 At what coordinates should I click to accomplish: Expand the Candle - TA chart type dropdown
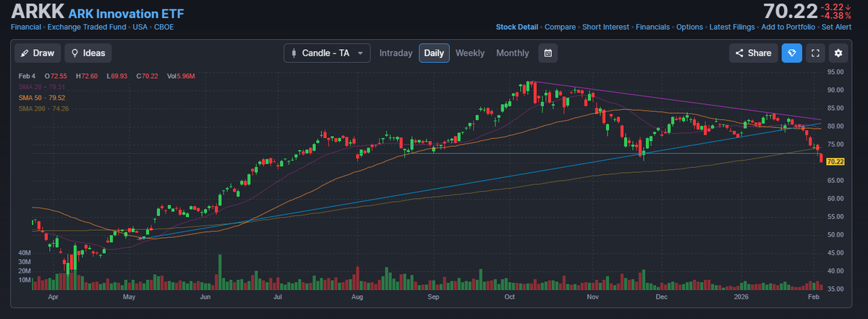point(327,53)
